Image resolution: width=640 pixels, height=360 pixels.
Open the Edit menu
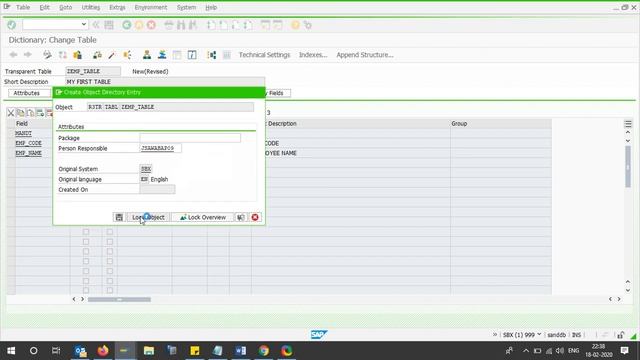(x=44, y=7)
